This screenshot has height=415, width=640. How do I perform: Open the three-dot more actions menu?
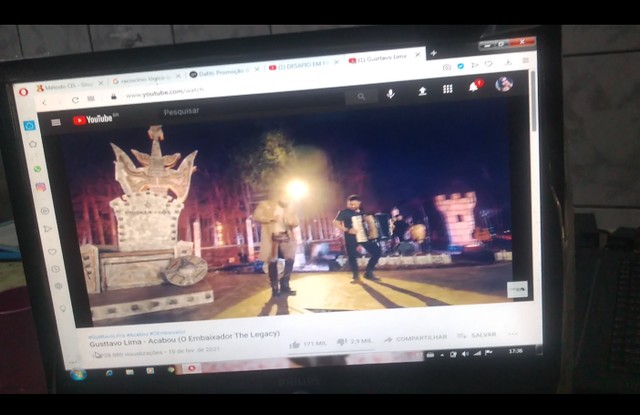click(513, 334)
